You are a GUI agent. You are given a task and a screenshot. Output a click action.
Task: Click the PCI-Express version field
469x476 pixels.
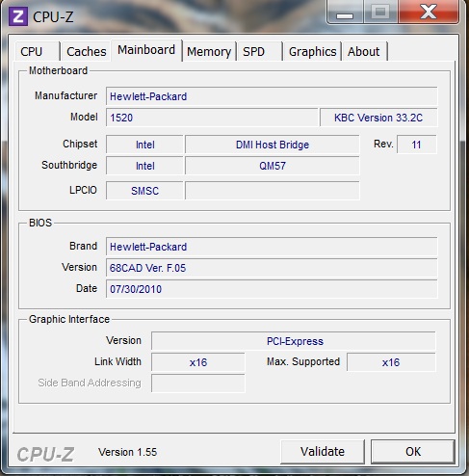[x=294, y=341]
